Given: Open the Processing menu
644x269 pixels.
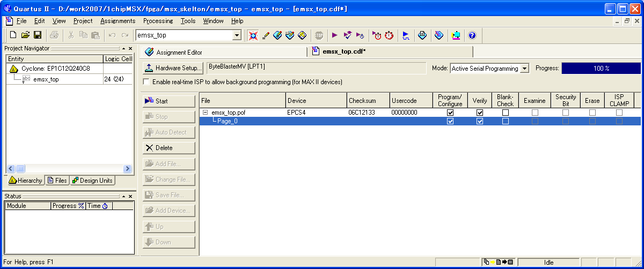Looking at the screenshot, I should (158, 21).
